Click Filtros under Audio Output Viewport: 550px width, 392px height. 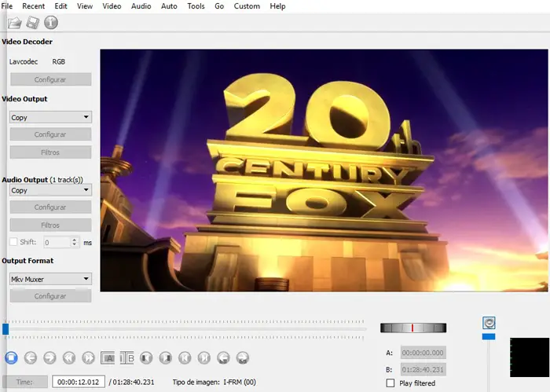point(50,225)
